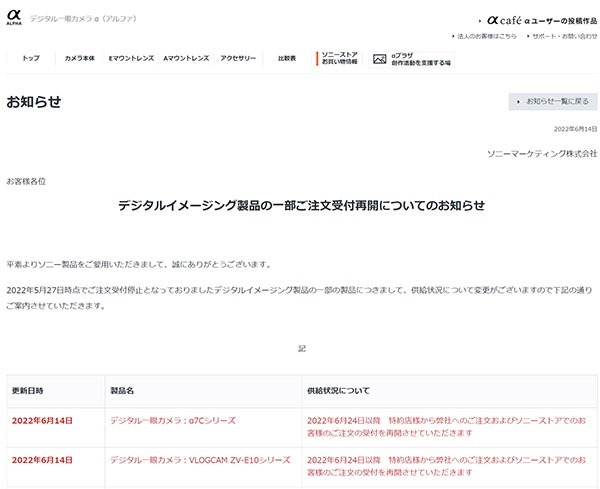Open the 比較表 menu item

[x=287, y=59]
